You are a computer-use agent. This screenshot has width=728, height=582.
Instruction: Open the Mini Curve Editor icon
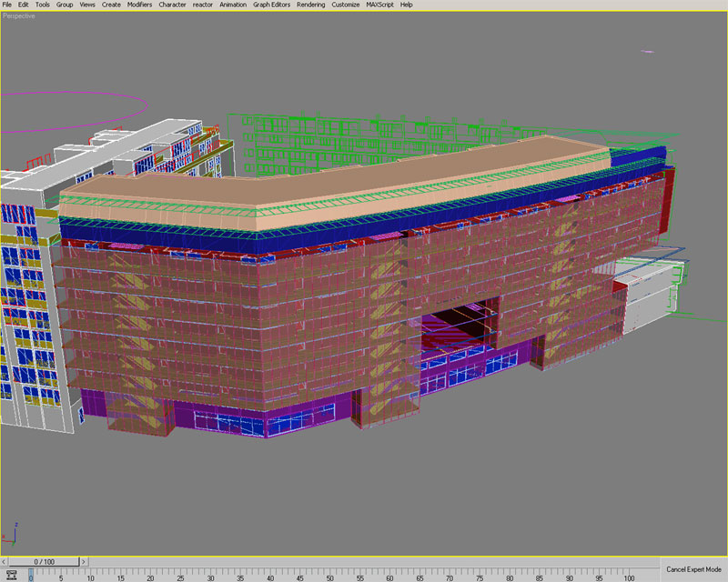(x=12, y=575)
